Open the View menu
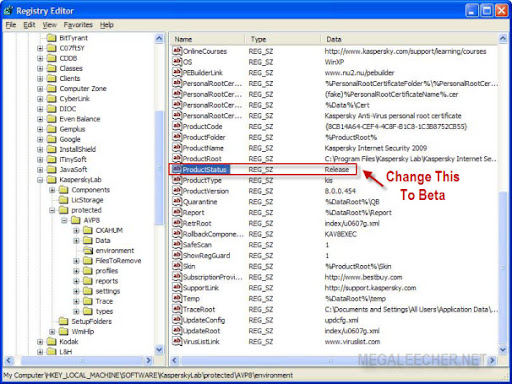The height and width of the screenshot is (384, 512). point(50,25)
